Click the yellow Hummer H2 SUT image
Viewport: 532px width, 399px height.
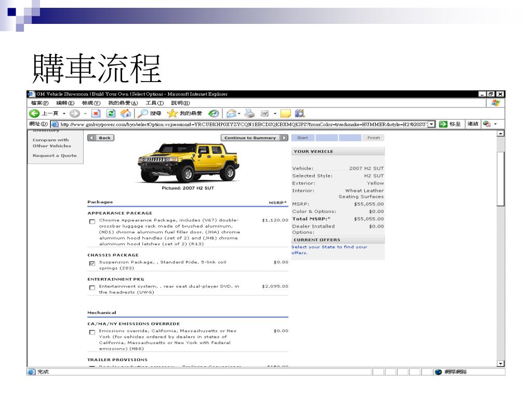189,163
